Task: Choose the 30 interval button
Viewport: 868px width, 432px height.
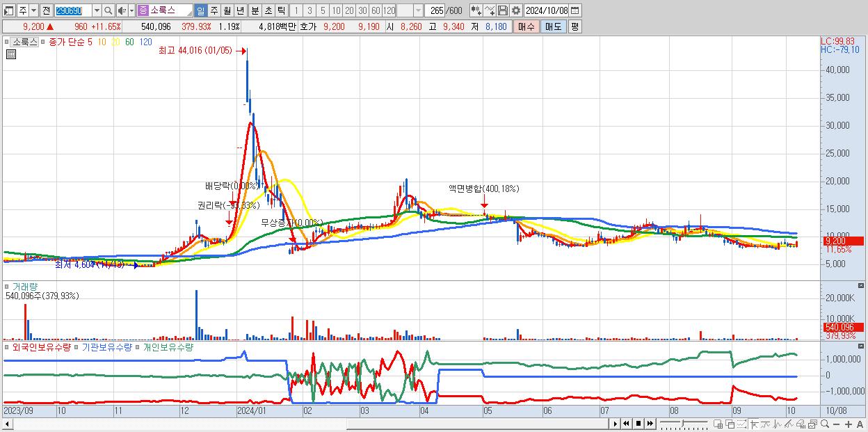Action: tap(362, 10)
